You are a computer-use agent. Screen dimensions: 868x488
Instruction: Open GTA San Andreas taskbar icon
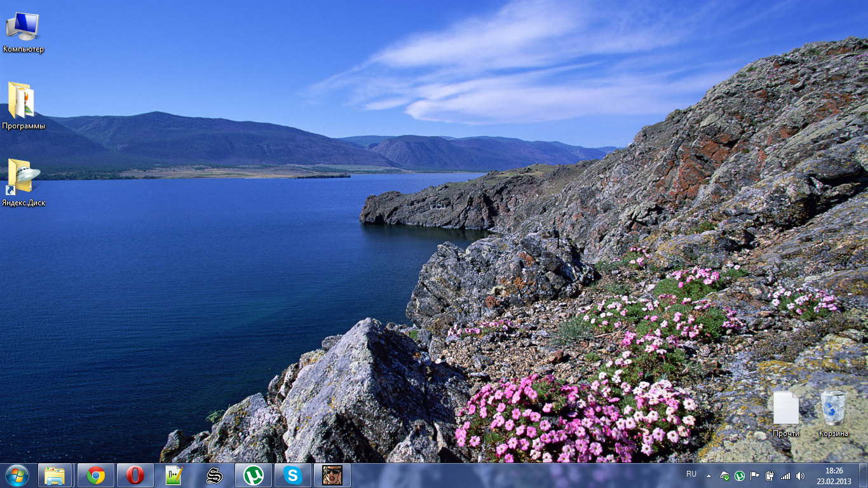[332, 475]
